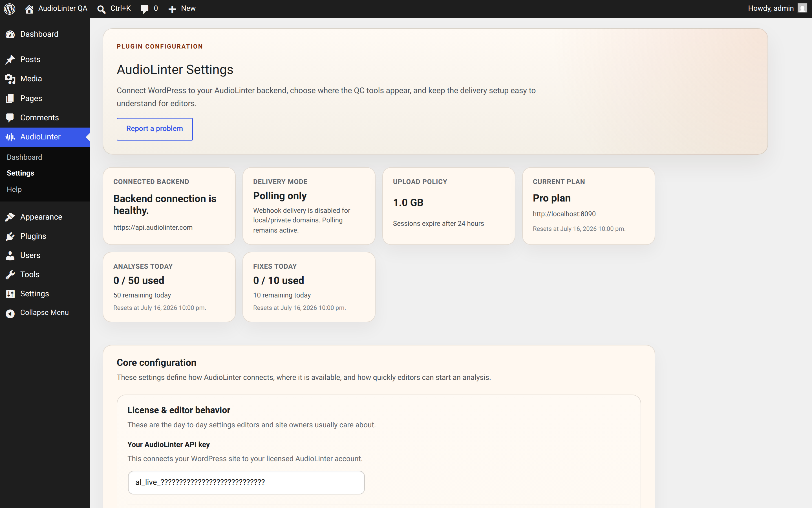Image resolution: width=812 pixels, height=508 pixels.
Task: Click the Polling only heading
Action: coord(280,196)
